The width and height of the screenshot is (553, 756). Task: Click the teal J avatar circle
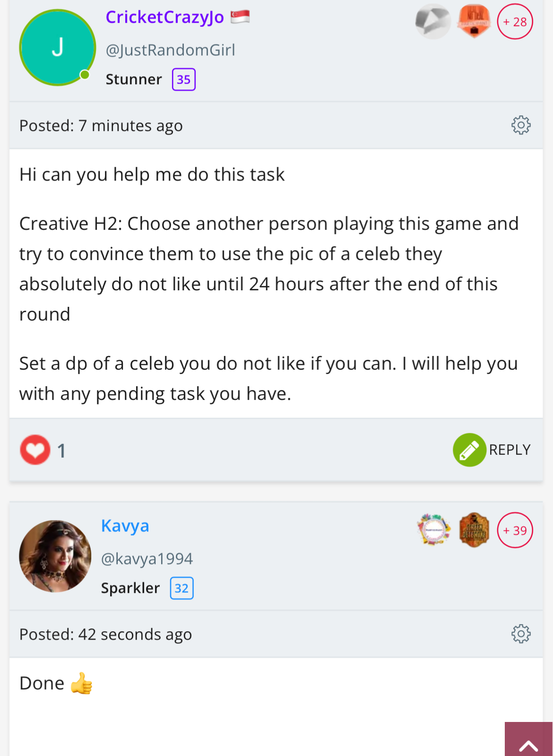point(57,47)
